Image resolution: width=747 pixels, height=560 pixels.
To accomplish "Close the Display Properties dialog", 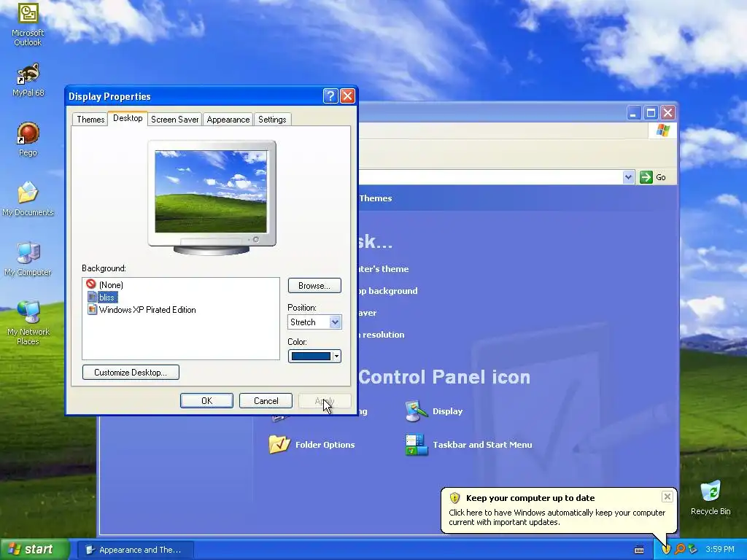I will tap(348, 96).
